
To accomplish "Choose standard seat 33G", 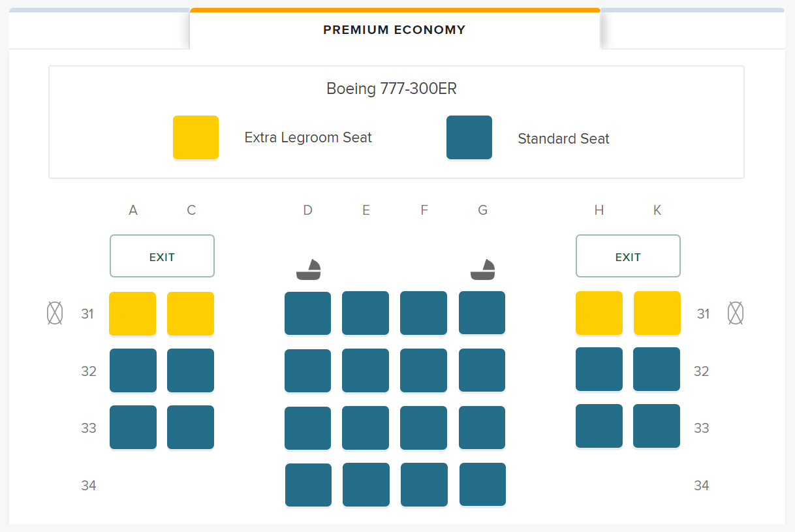I will pyautogui.click(x=482, y=428).
